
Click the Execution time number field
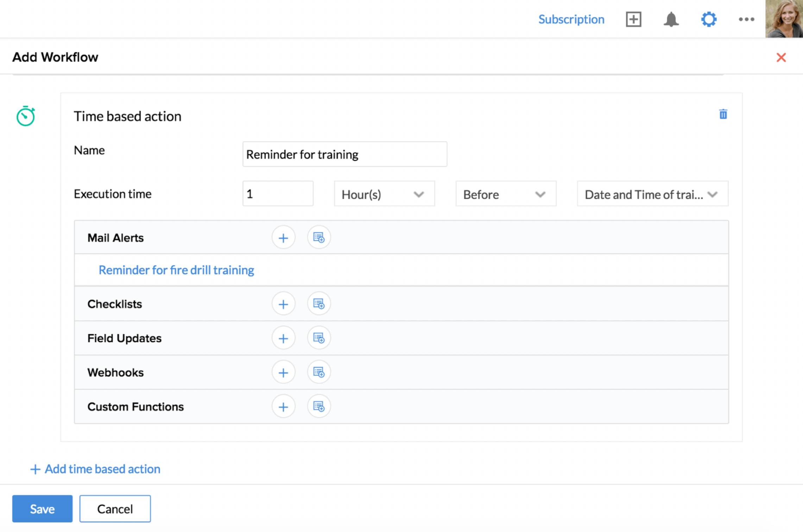pyautogui.click(x=278, y=194)
